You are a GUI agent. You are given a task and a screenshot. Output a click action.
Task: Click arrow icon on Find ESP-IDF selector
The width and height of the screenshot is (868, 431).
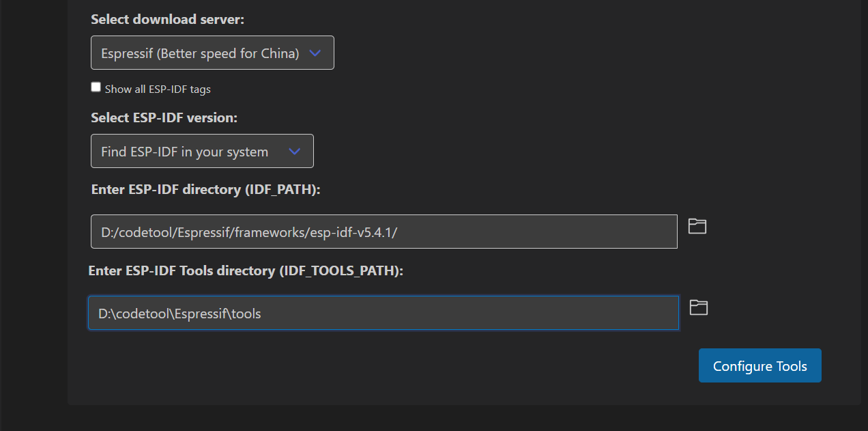coord(295,150)
